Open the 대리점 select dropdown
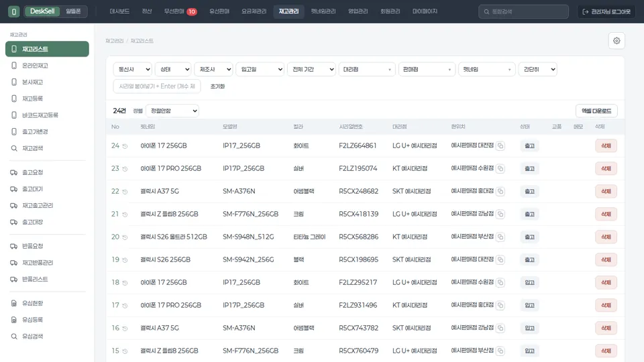This screenshot has width=644, height=362. pyautogui.click(x=367, y=69)
